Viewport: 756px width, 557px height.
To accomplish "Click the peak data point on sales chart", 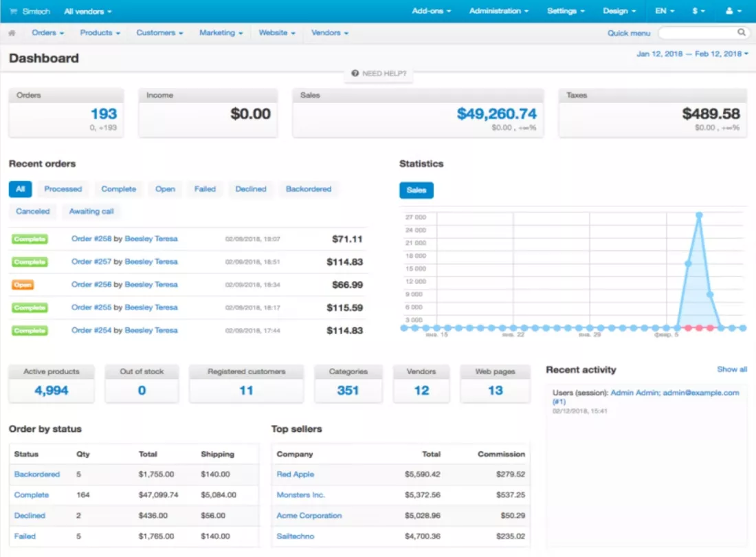I will (699, 215).
